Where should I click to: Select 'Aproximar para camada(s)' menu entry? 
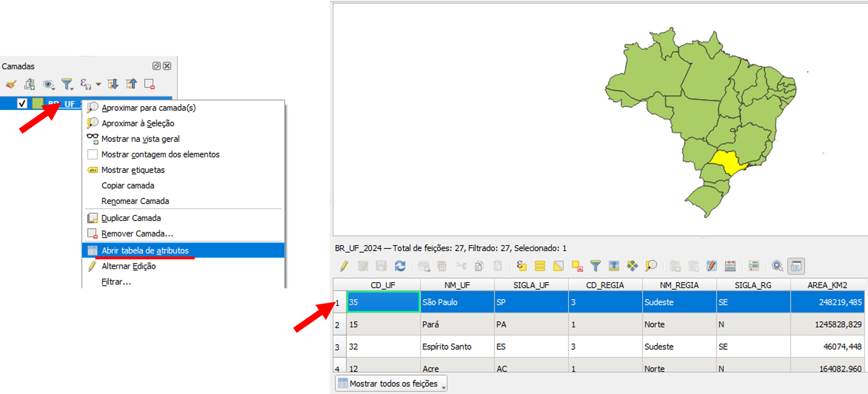[x=148, y=108]
